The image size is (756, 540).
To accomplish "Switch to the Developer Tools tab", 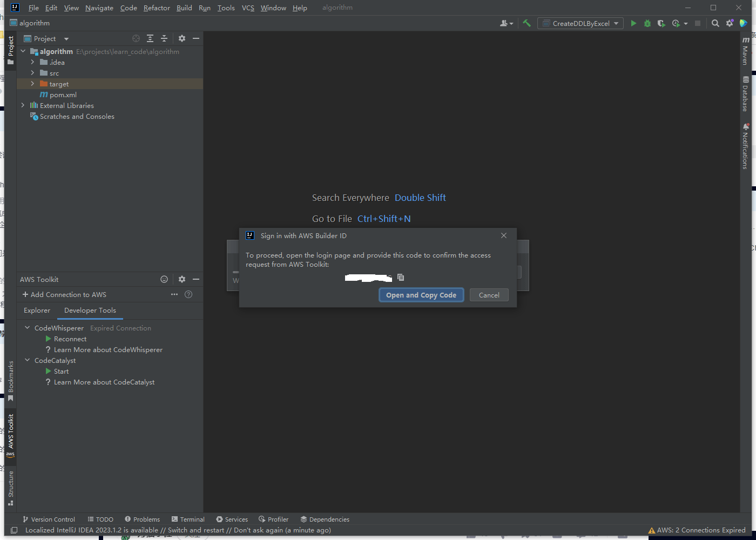I will (90, 310).
